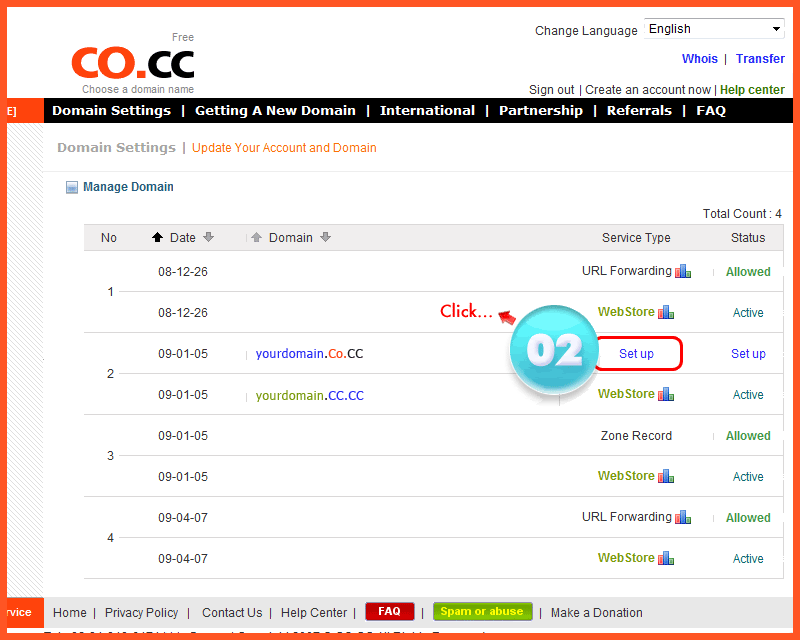
Task: Sort Domain column ascending with up arrow
Action: (x=256, y=238)
